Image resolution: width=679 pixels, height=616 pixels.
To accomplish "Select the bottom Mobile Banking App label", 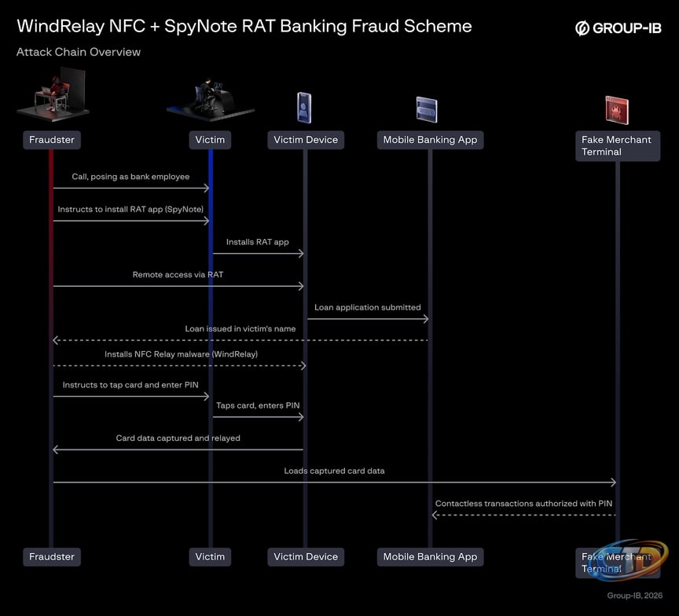I will coord(430,557).
